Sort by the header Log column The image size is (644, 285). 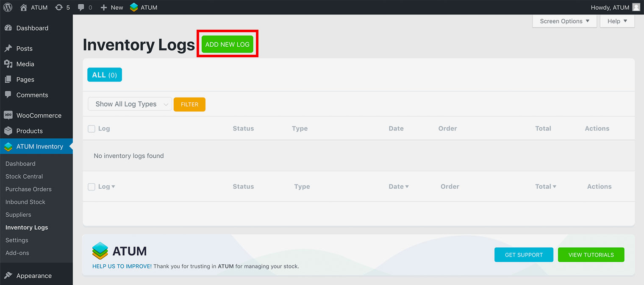[x=104, y=129]
